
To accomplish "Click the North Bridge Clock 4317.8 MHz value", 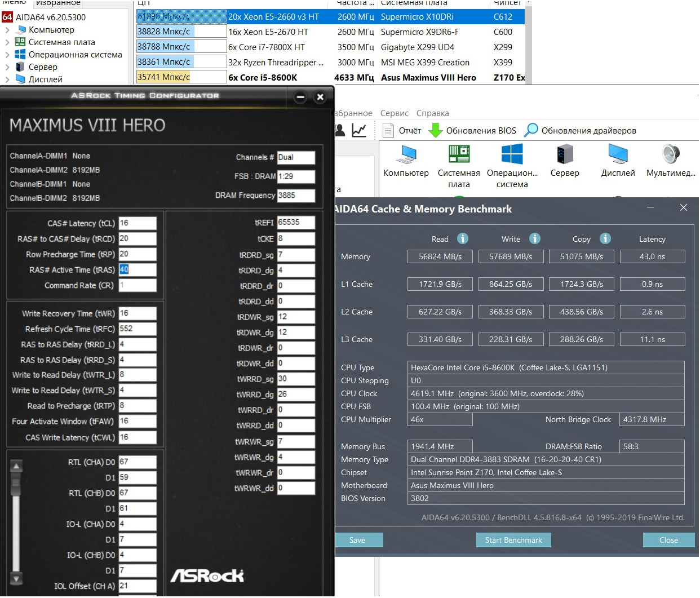I will (x=652, y=419).
